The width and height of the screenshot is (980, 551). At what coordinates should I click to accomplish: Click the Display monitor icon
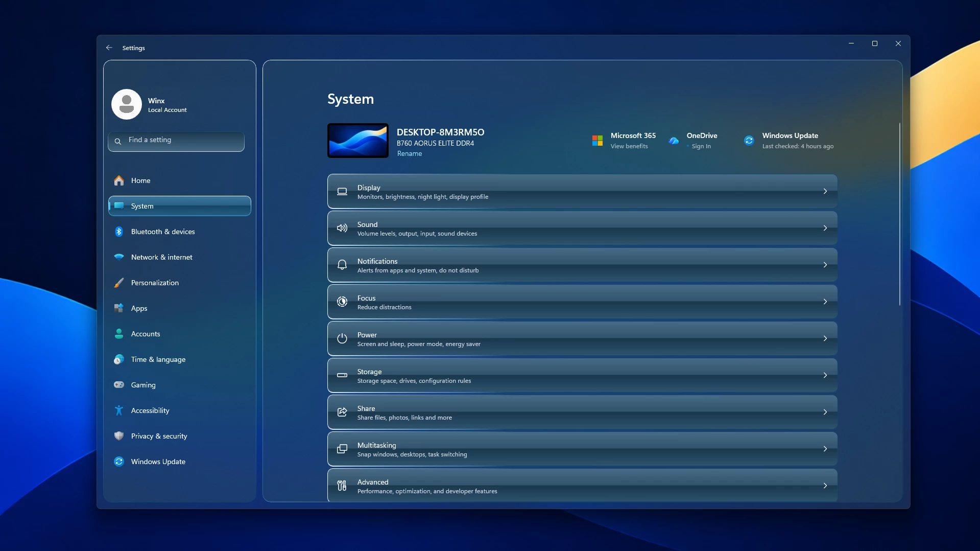(x=342, y=191)
